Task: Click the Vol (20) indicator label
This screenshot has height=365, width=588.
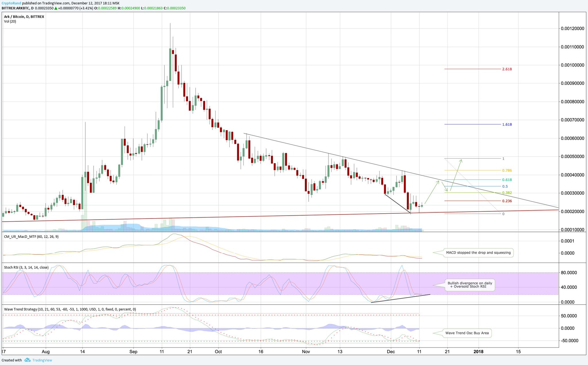Action: click(x=10, y=22)
